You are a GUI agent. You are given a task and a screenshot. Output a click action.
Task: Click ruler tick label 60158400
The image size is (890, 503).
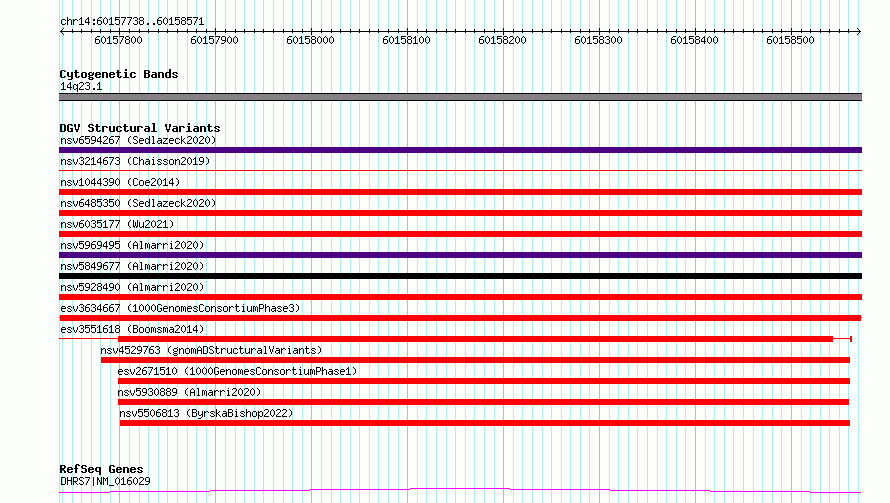pos(694,40)
